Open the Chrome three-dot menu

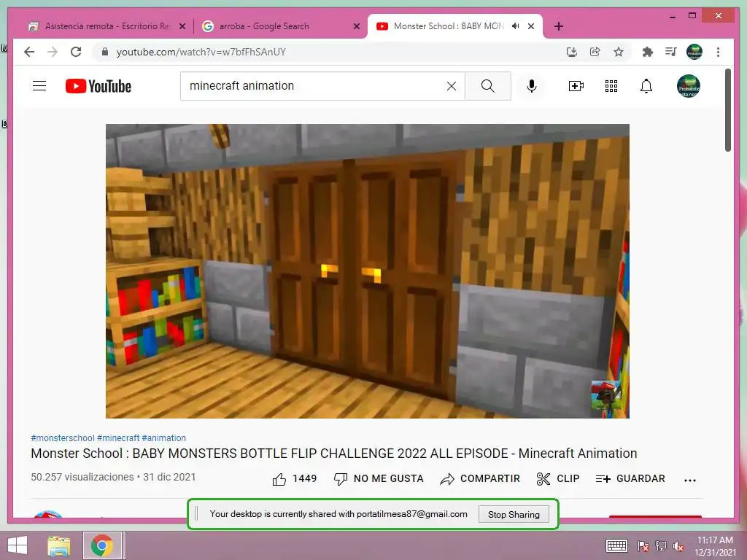coord(718,52)
